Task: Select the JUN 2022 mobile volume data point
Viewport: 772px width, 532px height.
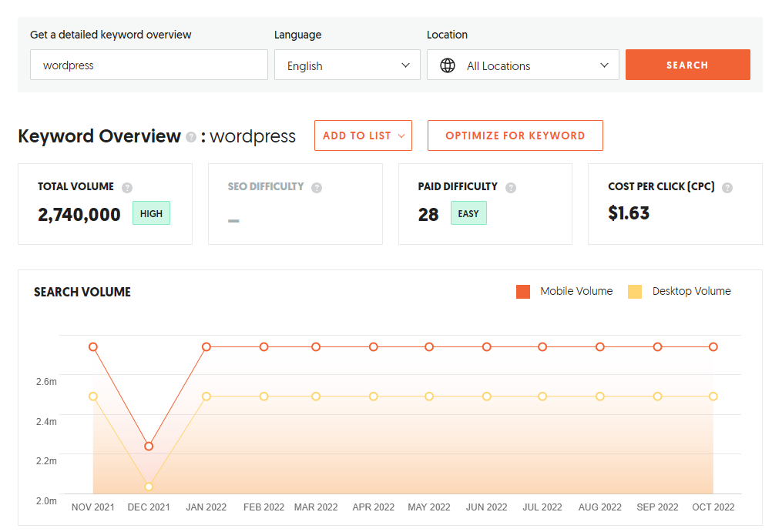Action: click(x=486, y=347)
